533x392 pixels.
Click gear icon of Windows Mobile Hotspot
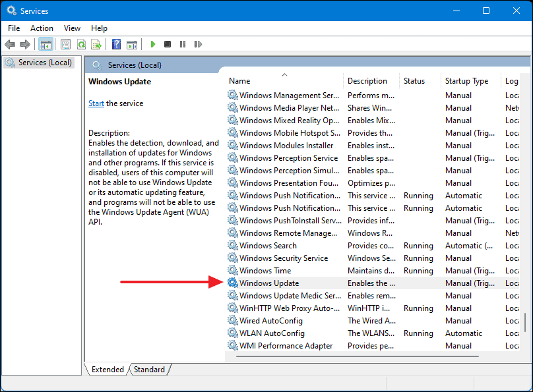pyautogui.click(x=232, y=132)
